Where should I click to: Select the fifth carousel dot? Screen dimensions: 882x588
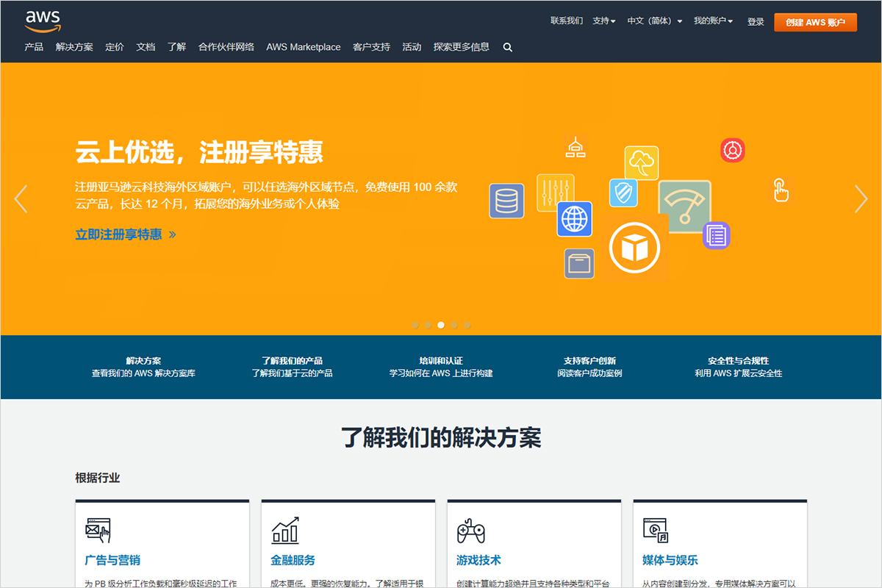point(467,324)
